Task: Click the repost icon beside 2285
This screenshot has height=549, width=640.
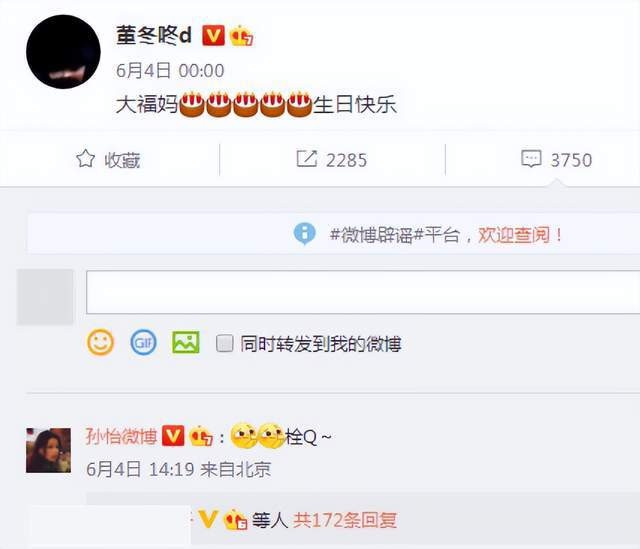Action: point(307,159)
